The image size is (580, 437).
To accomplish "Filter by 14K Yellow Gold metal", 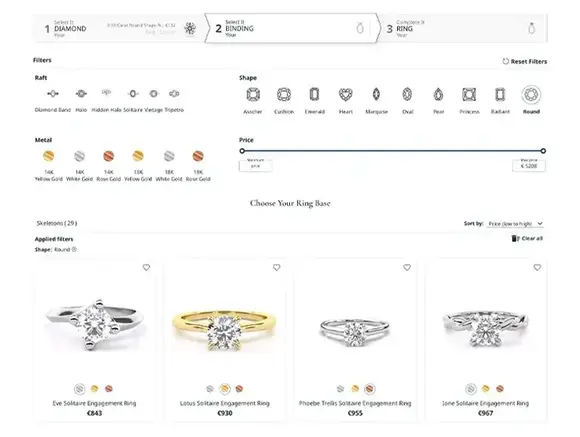I will (x=49, y=156).
